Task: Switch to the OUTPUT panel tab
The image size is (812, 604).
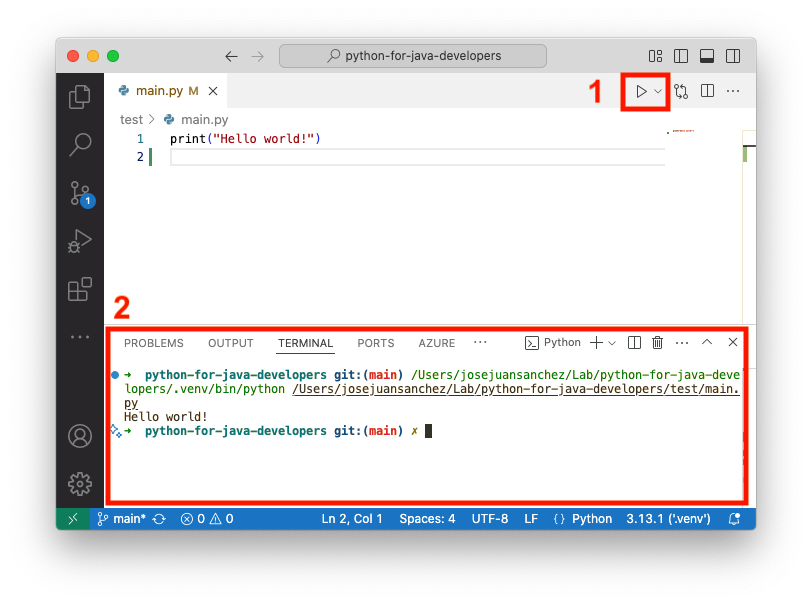Action: click(231, 343)
